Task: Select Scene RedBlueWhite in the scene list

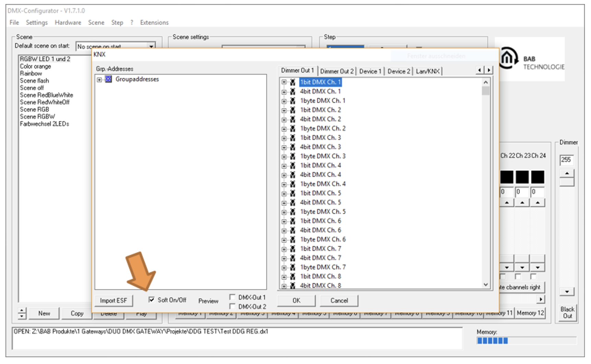Action: [46, 95]
